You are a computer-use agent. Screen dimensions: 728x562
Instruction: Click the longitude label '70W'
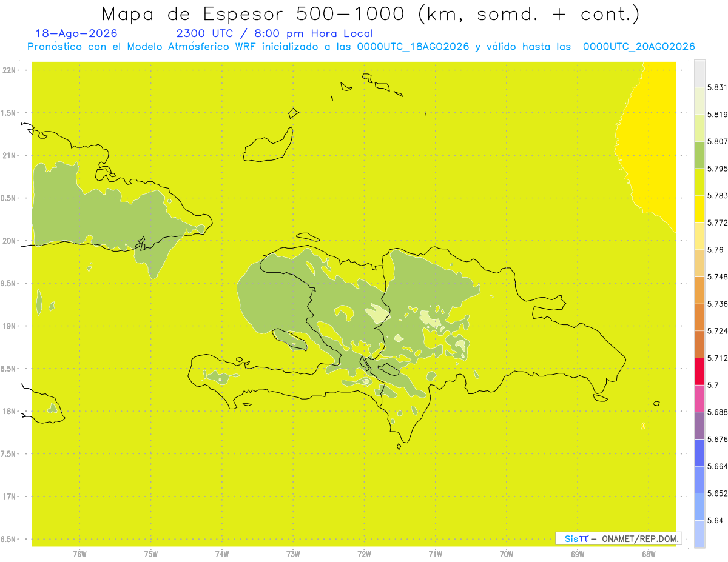pyautogui.click(x=507, y=554)
